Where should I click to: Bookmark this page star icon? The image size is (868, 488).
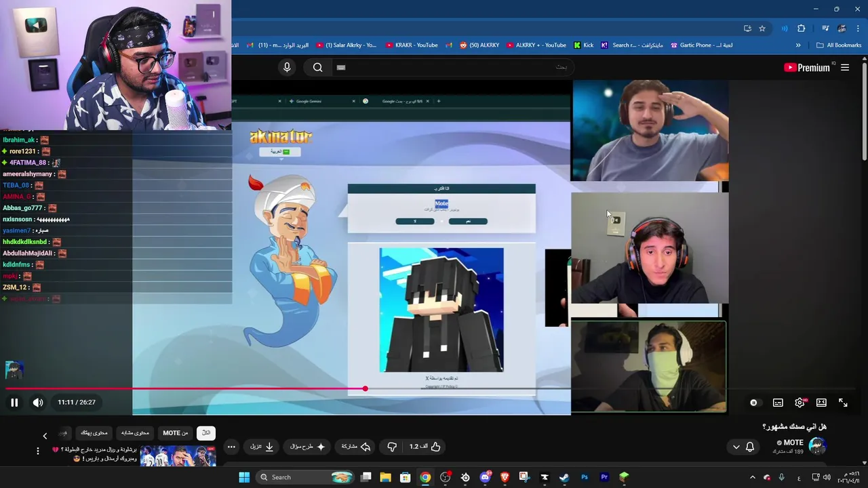pos(762,28)
